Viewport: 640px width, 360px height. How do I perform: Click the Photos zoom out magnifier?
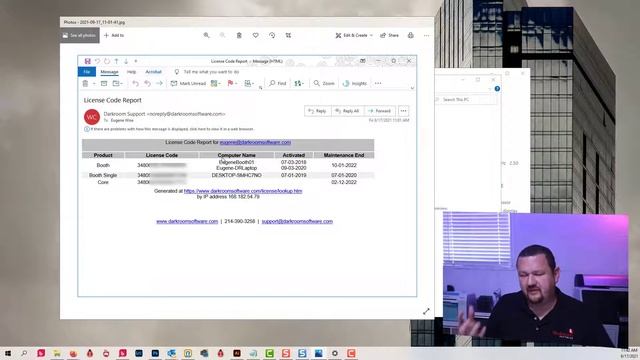(222, 36)
